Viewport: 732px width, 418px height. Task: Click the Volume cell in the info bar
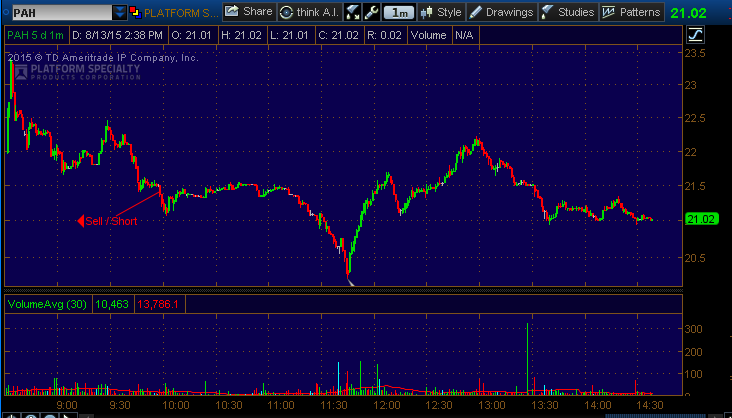click(429, 35)
